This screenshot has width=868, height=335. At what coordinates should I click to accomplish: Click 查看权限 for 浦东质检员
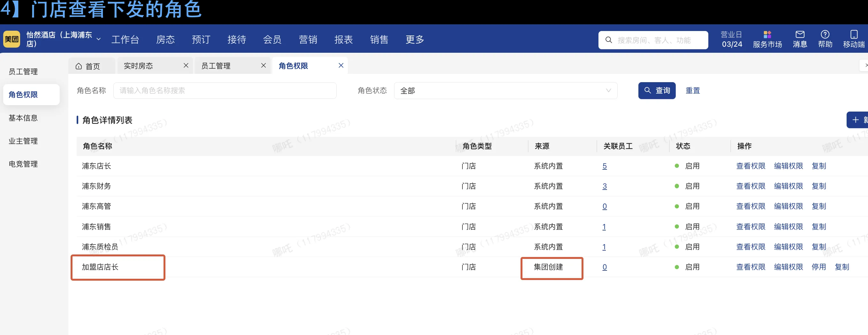coord(751,247)
